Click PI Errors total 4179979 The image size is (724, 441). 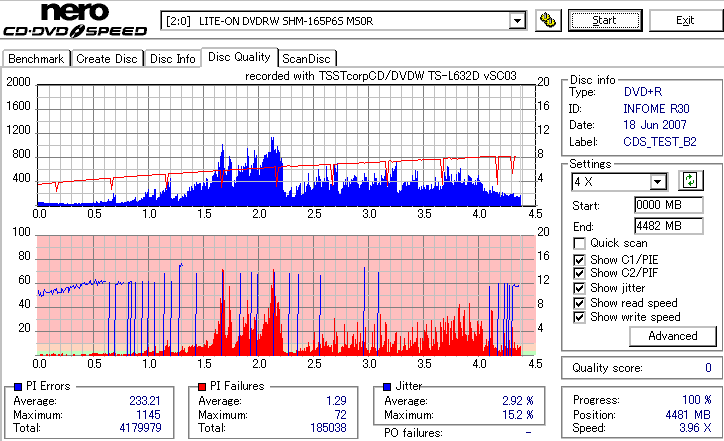[140, 428]
